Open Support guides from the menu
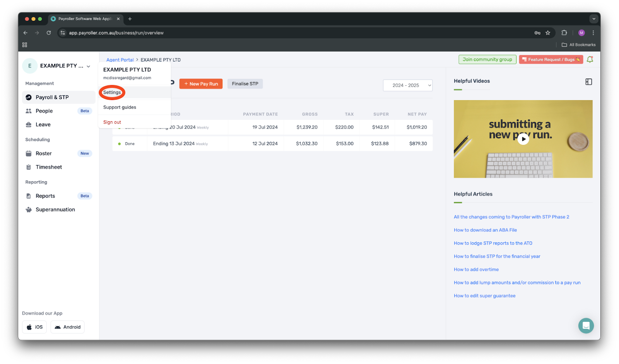This screenshot has width=619, height=364. (x=120, y=107)
